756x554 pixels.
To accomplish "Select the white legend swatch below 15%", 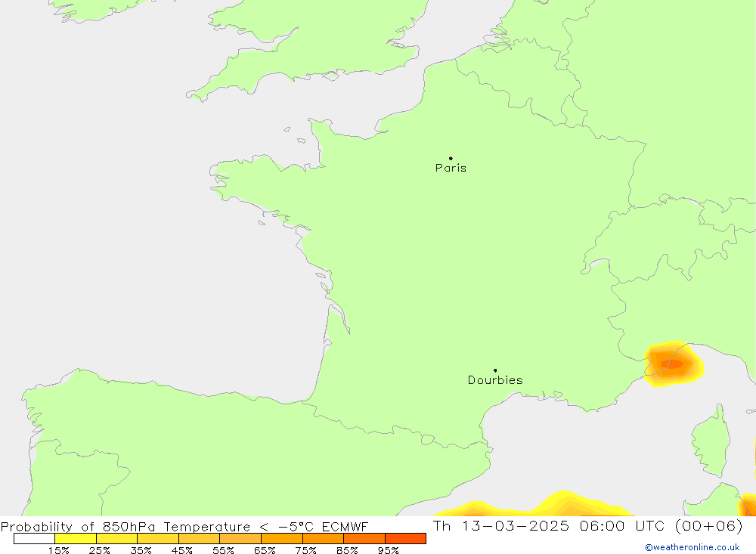I will pos(34,539).
